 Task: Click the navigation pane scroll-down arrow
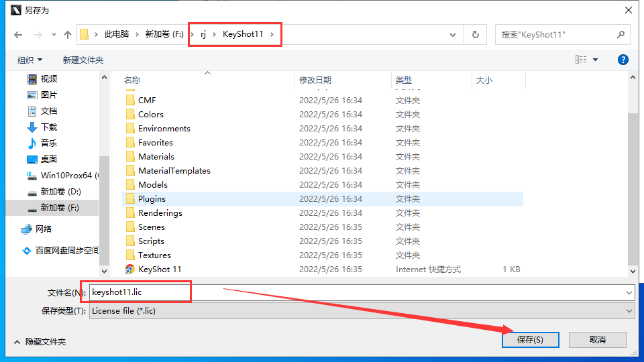click(105, 271)
